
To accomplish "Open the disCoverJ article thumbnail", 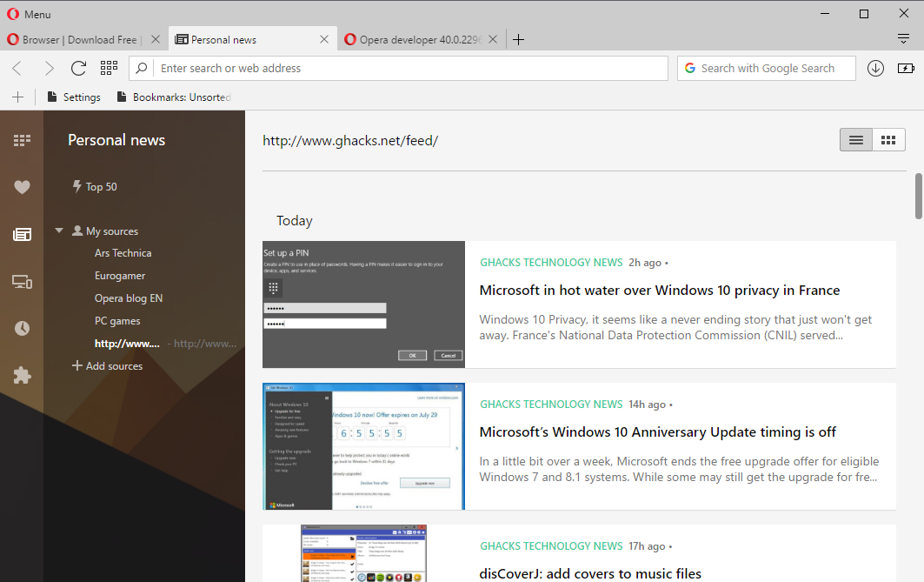I will (x=363, y=553).
